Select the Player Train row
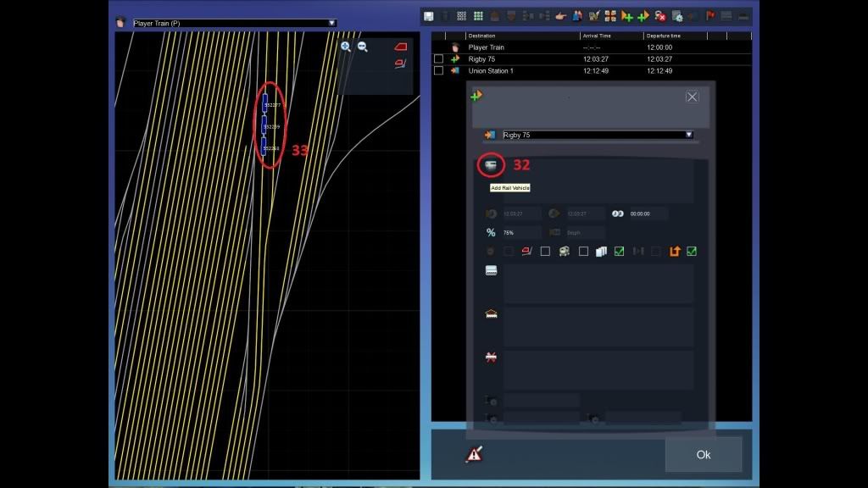The image size is (868, 488). (591, 47)
